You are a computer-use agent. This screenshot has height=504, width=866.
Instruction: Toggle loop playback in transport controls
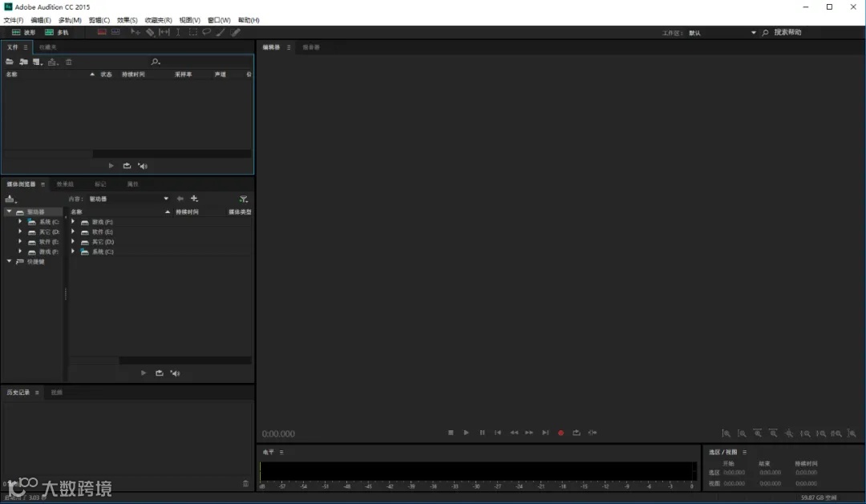[x=576, y=433]
